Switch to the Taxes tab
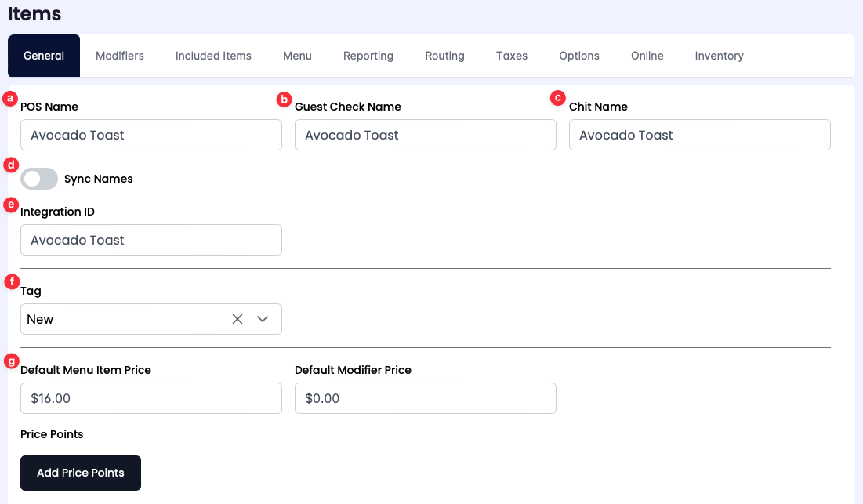Viewport: 863px width, 504px height. coord(512,56)
